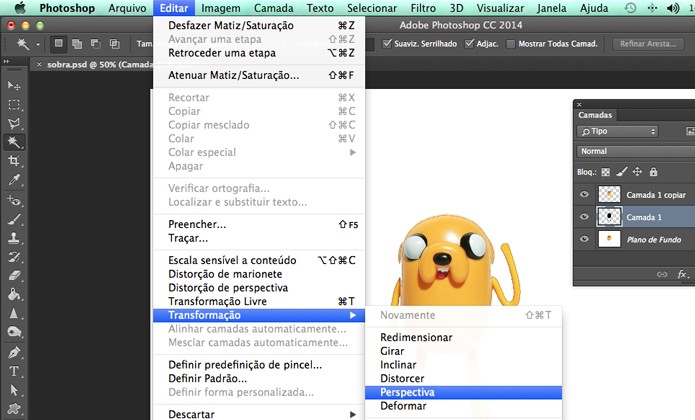
Task: Click the layer styles fx icon
Action: click(x=683, y=274)
